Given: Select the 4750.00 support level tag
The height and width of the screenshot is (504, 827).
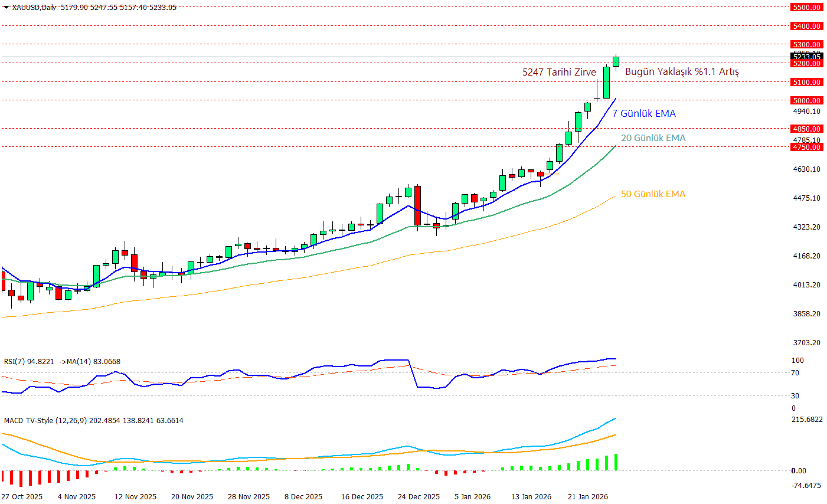Looking at the screenshot, I should coord(806,147).
